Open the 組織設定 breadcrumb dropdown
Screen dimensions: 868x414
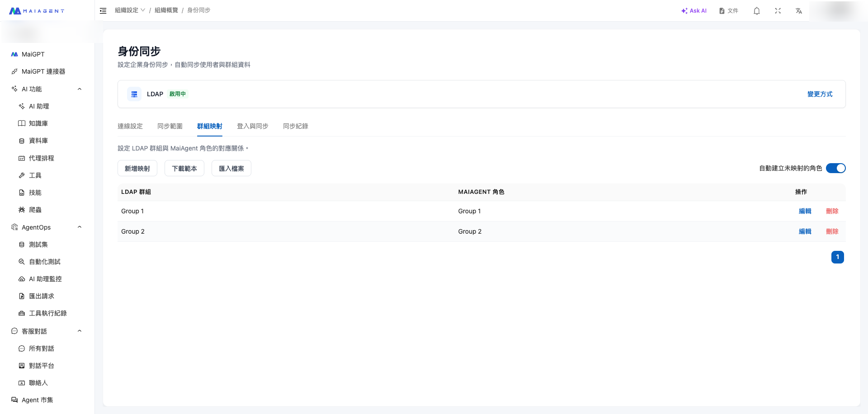130,10
